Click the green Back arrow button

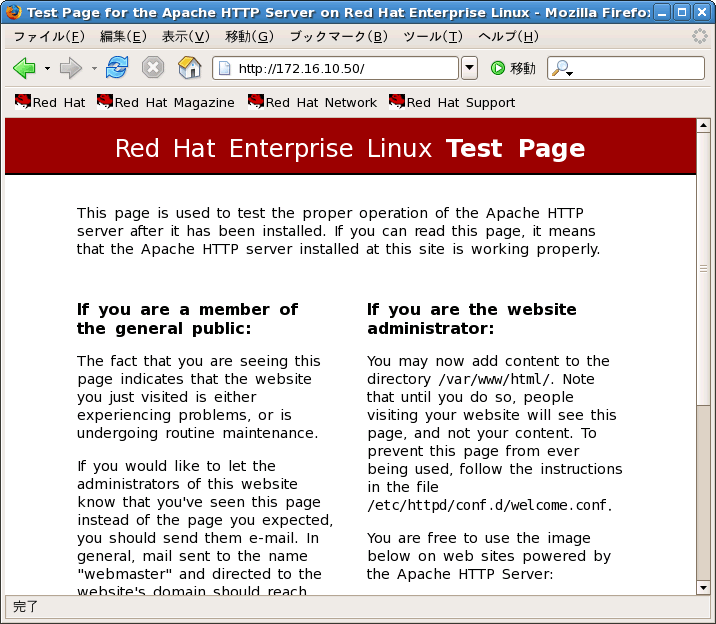click(24, 68)
